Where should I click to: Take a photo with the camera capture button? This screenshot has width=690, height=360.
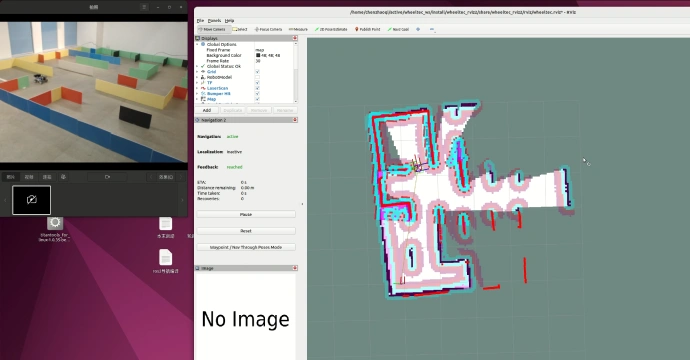[x=107, y=177]
